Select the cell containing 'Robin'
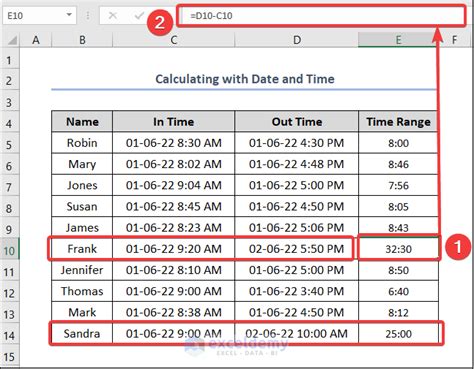 (82, 143)
